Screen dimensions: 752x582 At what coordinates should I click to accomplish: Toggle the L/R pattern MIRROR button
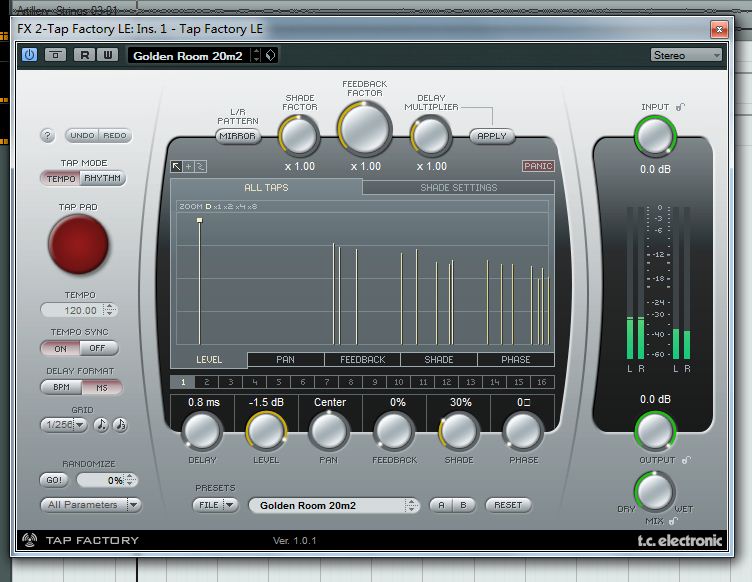[237, 136]
